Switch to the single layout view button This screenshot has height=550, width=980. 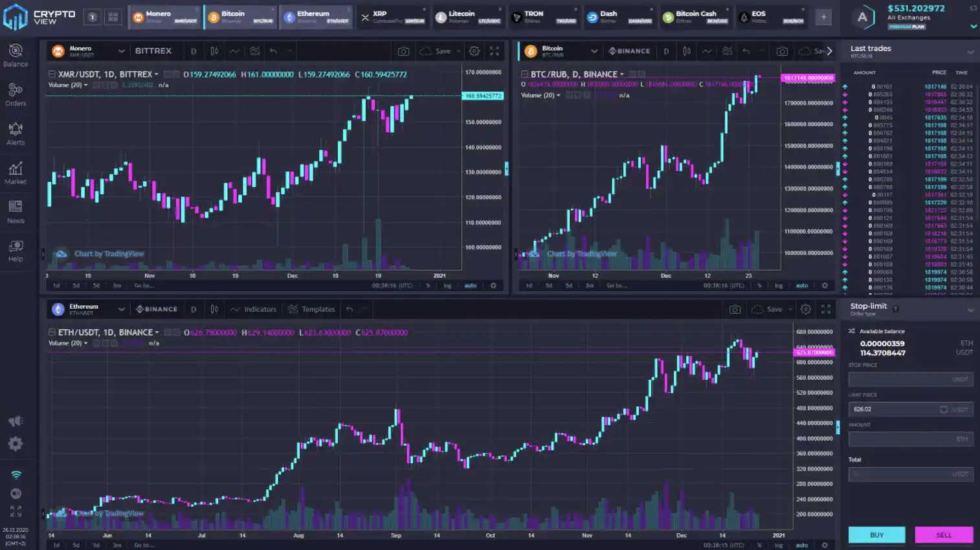point(93,17)
